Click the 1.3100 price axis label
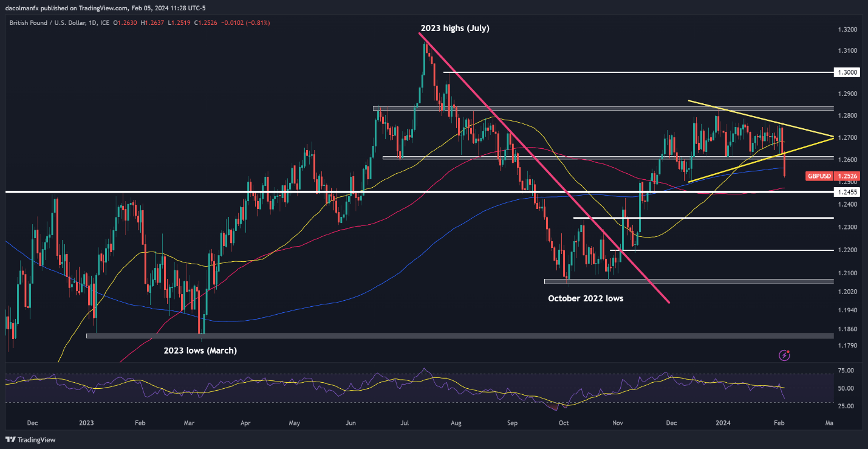The image size is (868, 449). click(x=849, y=50)
